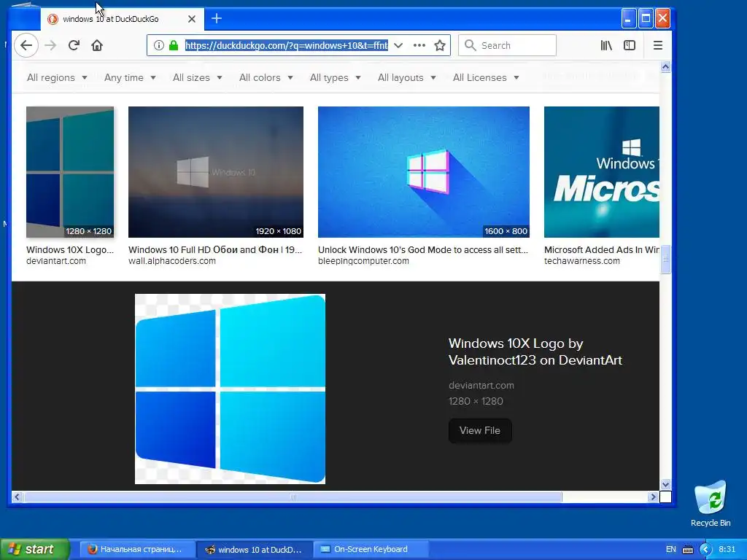The height and width of the screenshot is (560, 747).
Task: Open the Recycle Bin desktop icon
Action: [x=711, y=504]
